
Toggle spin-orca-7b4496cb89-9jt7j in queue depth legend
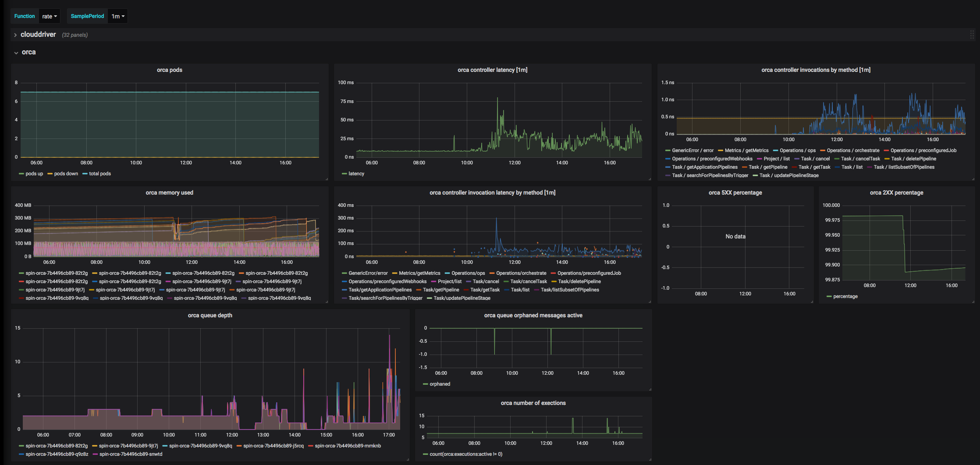pos(128,446)
